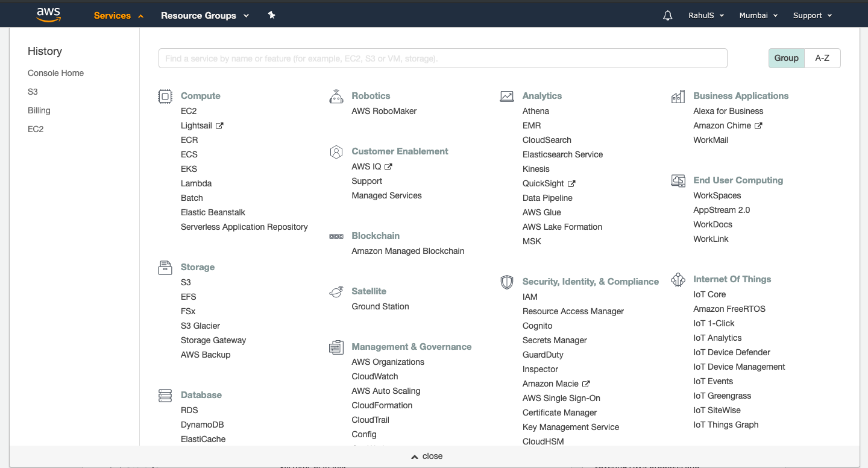Select the Database category icon
Screen dimensions: 868x468
point(165,395)
